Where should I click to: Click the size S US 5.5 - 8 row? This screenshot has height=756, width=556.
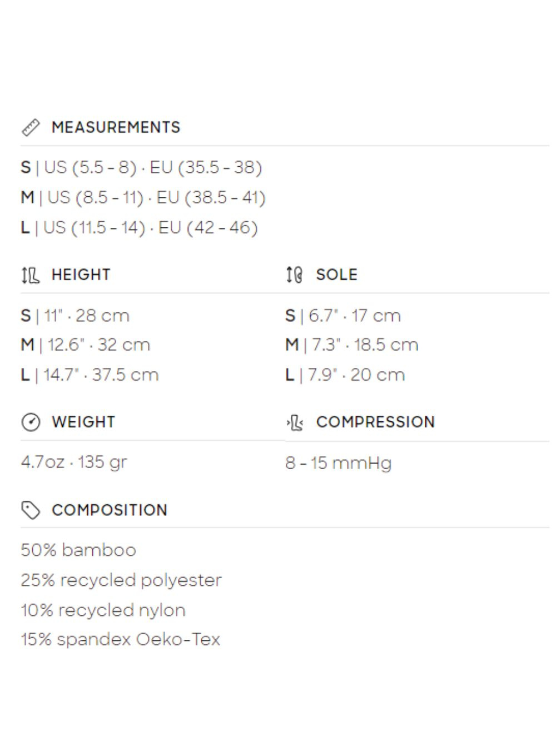(x=141, y=167)
